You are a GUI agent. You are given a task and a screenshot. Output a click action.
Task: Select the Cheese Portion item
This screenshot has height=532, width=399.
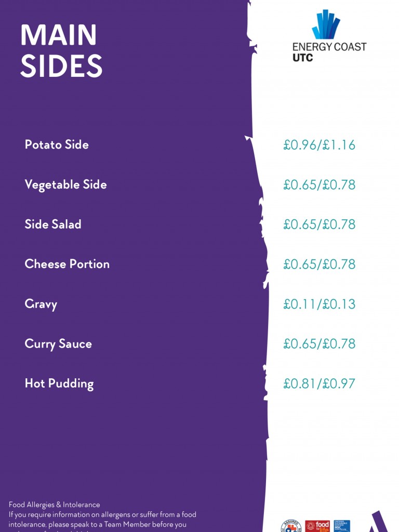(67, 264)
